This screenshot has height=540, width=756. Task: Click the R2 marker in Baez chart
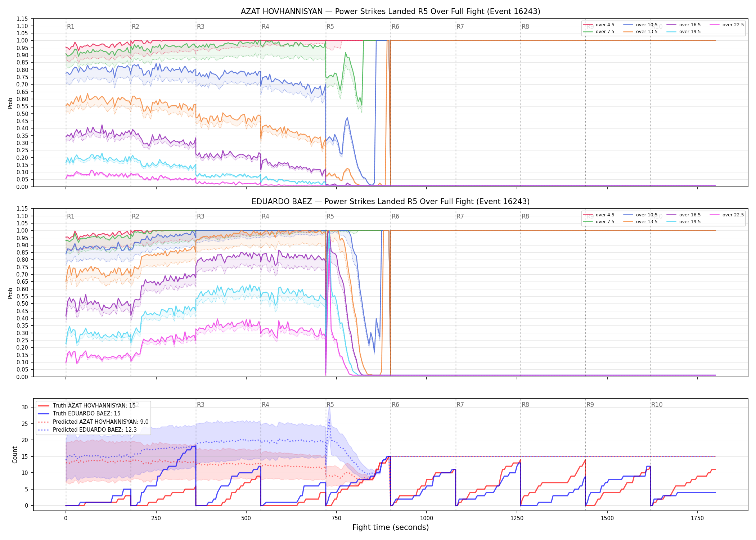click(x=135, y=216)
